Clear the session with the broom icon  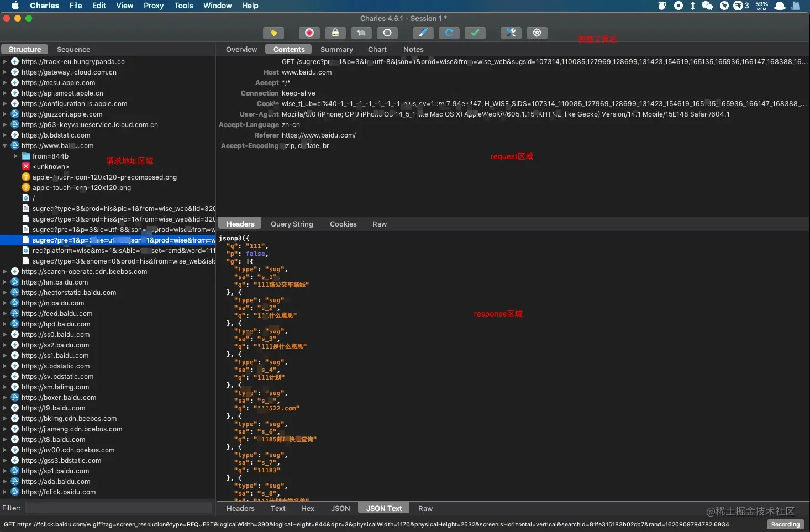coord(273,33)
